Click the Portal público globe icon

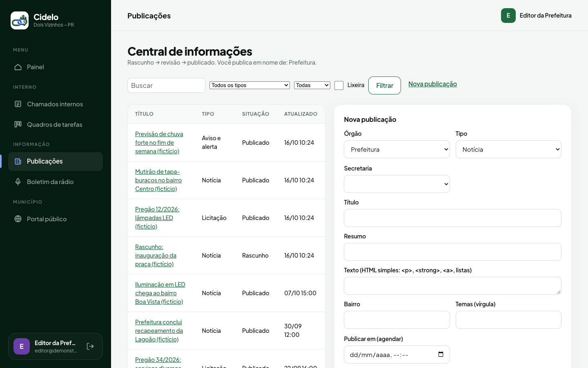18,219
